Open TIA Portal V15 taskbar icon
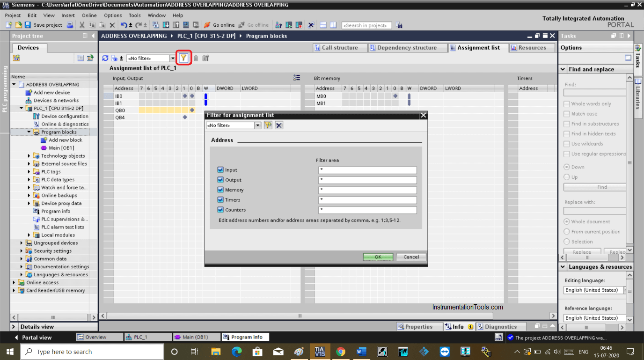The height and width of the screenshot is (360, 644). click(x=320, y=352)
